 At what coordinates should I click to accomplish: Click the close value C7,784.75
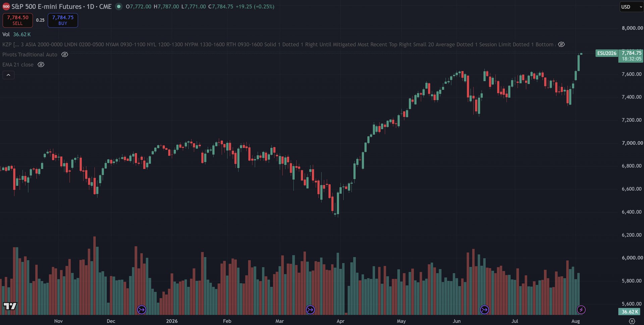pos(221,6)
